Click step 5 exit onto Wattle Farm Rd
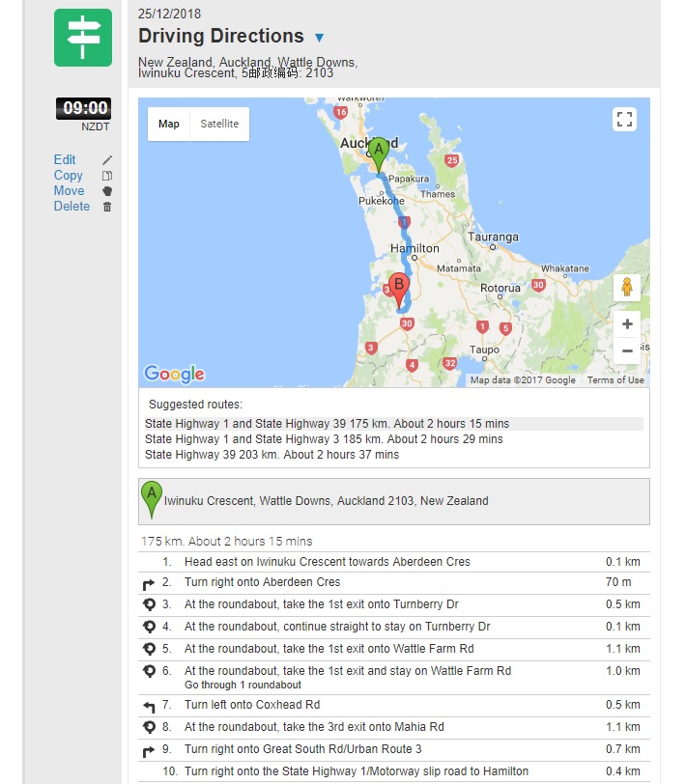The width and height of the screenshot is (686, 784). coord(394,649)
